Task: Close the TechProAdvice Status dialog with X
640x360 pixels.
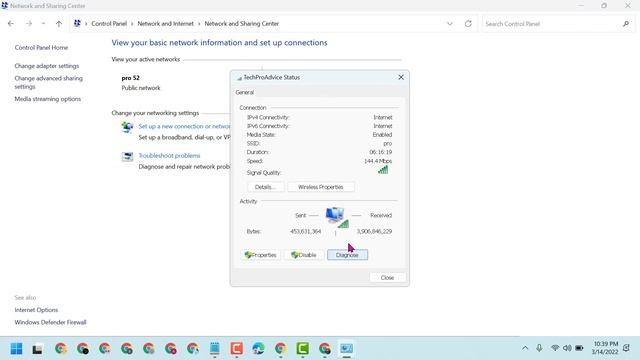Action: pos(401,77)
